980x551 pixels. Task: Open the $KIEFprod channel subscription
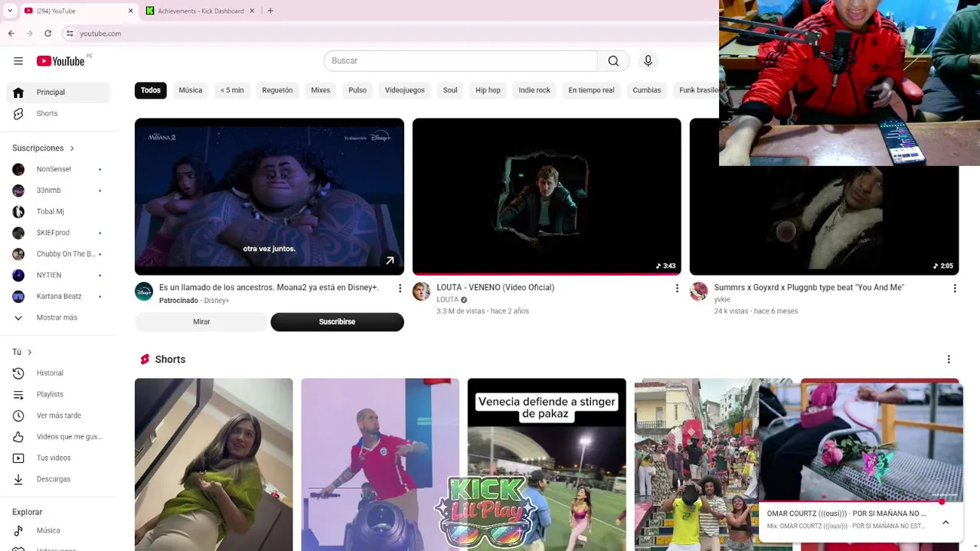point(58,233)
